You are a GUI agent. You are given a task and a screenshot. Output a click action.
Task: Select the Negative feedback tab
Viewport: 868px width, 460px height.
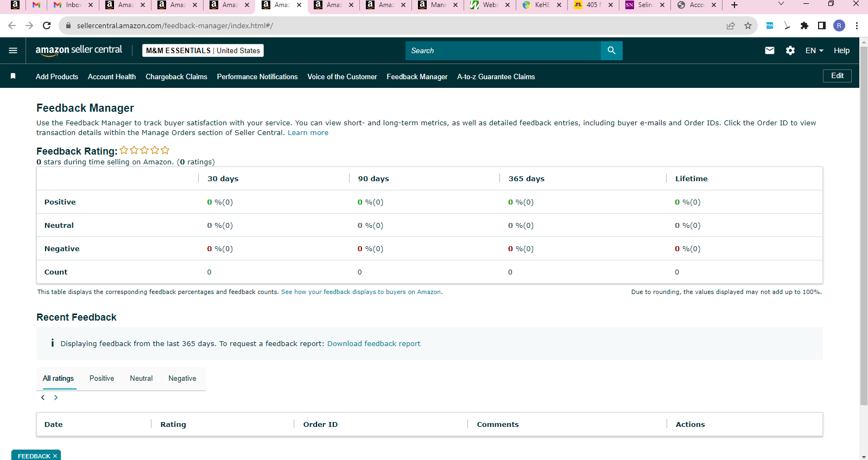182,379
